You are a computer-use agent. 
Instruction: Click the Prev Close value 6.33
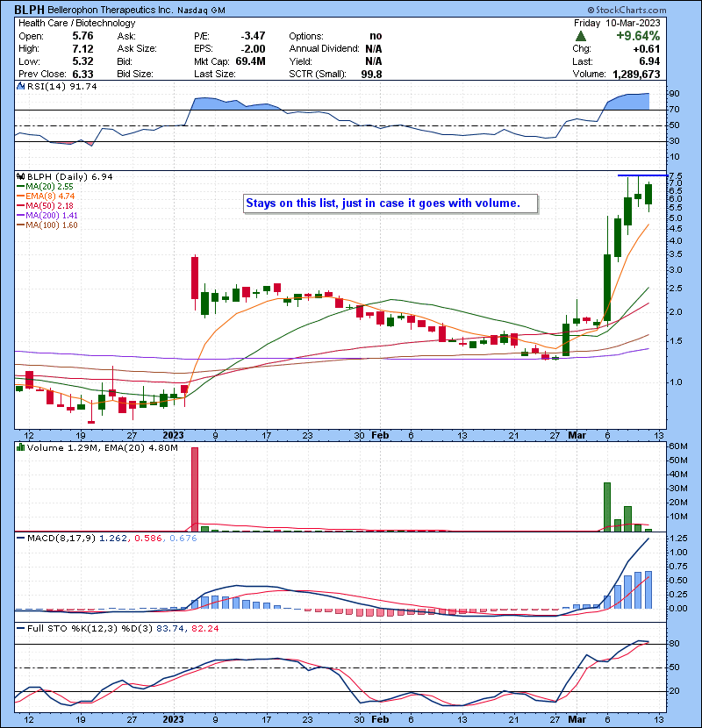point(82,75)
